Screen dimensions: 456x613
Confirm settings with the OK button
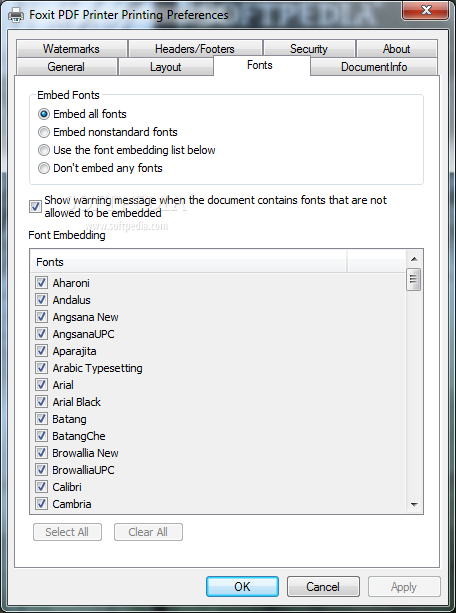coord(242,586)
